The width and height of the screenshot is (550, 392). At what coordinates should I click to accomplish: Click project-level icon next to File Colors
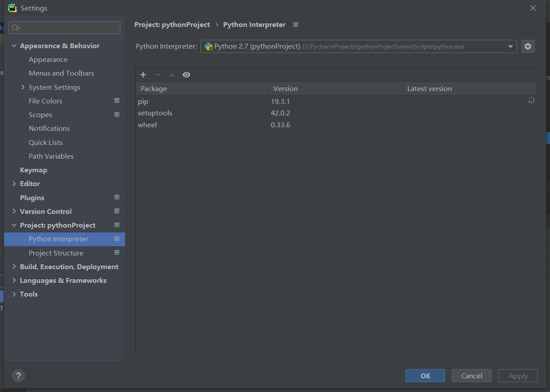117,101
